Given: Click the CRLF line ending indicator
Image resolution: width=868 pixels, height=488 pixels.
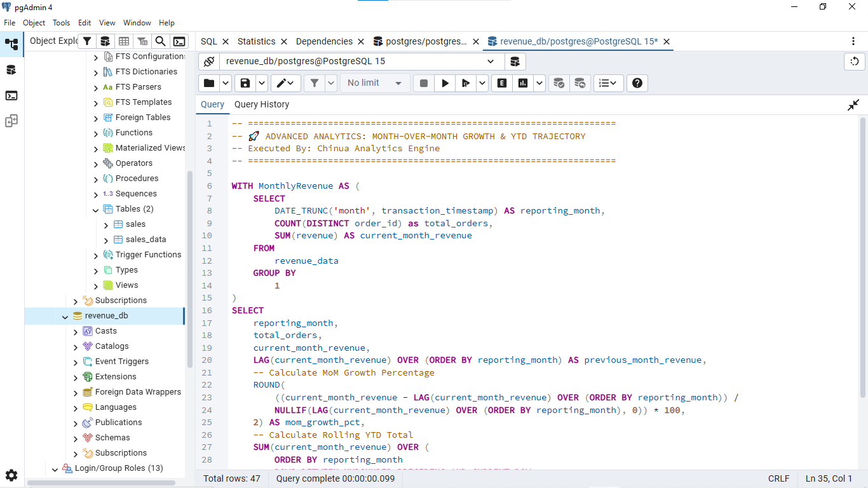Looking at the screenshot, I should [778, 478].
